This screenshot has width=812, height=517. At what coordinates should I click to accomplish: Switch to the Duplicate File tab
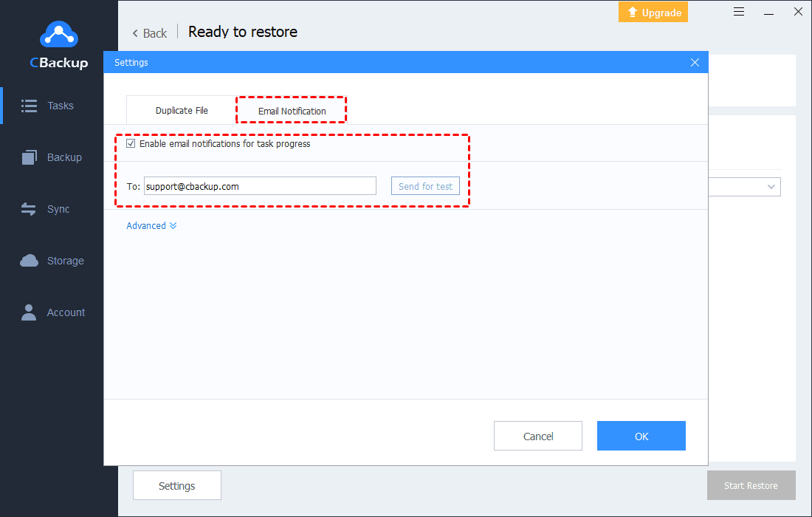click(x=180, y=109)
